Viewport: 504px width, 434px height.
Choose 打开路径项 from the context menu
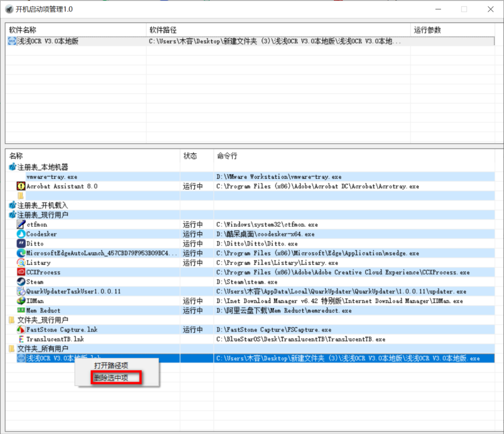[111, 365]
